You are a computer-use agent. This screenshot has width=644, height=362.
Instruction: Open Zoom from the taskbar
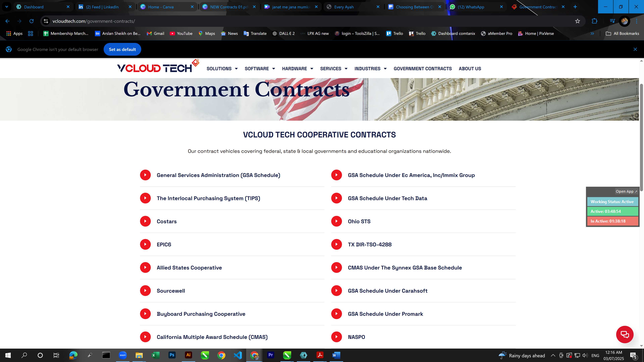pyautogui.click(x=123, y=355)
